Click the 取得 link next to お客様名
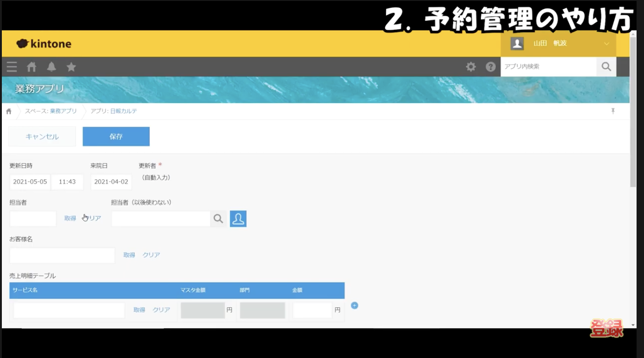This screenshot has width=644, height=358. pyautogui.click(x=128, y=255)
